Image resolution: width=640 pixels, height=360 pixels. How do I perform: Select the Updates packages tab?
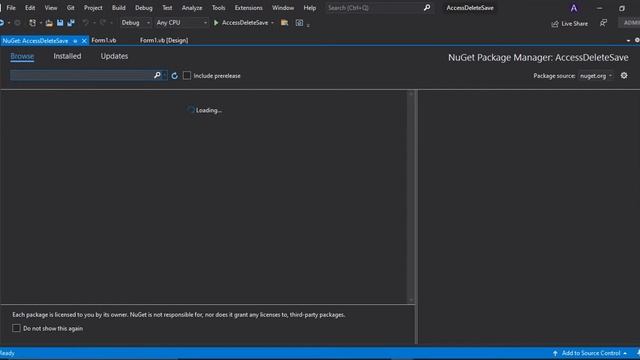click(114, 56)
